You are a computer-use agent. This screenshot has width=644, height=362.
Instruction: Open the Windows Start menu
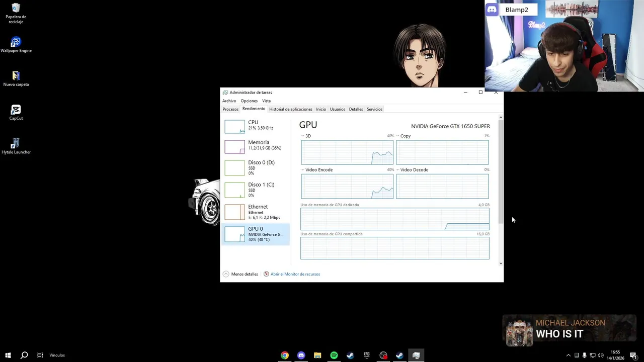click(x=8, y=355)
